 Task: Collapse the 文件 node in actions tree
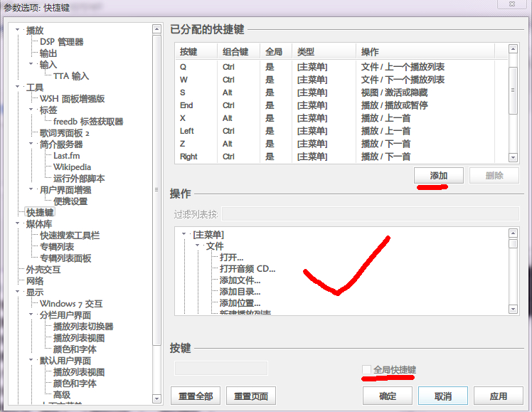click(197, 245)
